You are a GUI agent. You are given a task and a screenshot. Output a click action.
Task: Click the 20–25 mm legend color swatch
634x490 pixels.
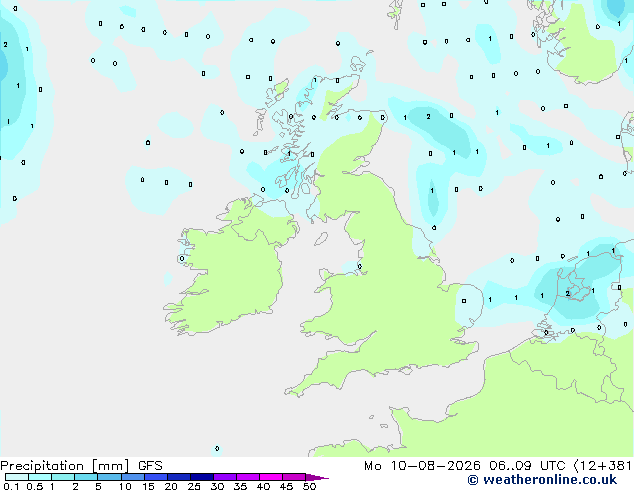coord(179,477)
